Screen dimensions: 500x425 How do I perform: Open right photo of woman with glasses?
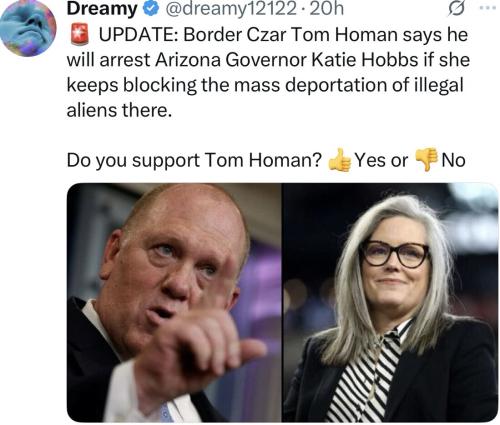point(390,302)
